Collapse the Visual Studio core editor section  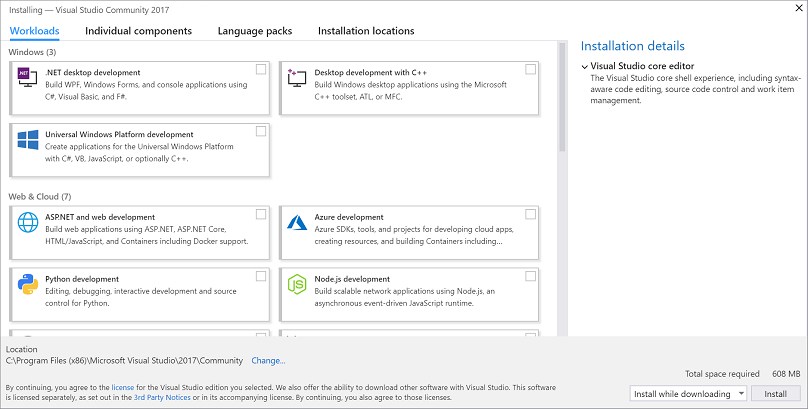[584, 67]
